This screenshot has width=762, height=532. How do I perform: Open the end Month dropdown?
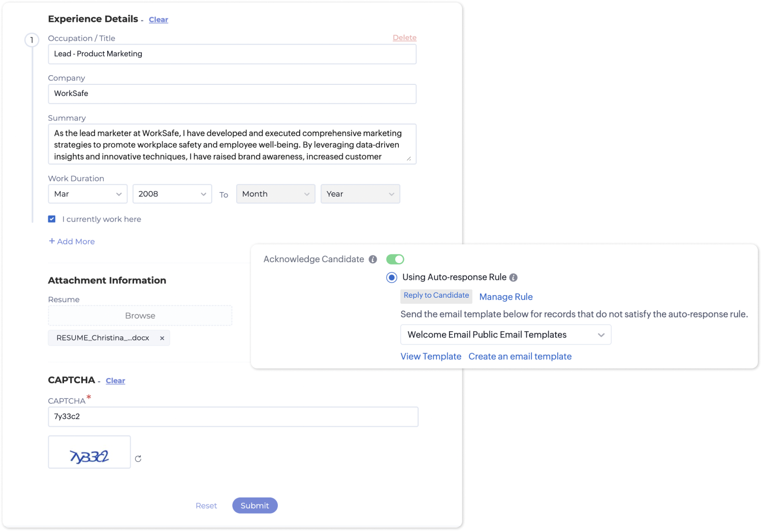pyautogui.click(x=275, y=194)
